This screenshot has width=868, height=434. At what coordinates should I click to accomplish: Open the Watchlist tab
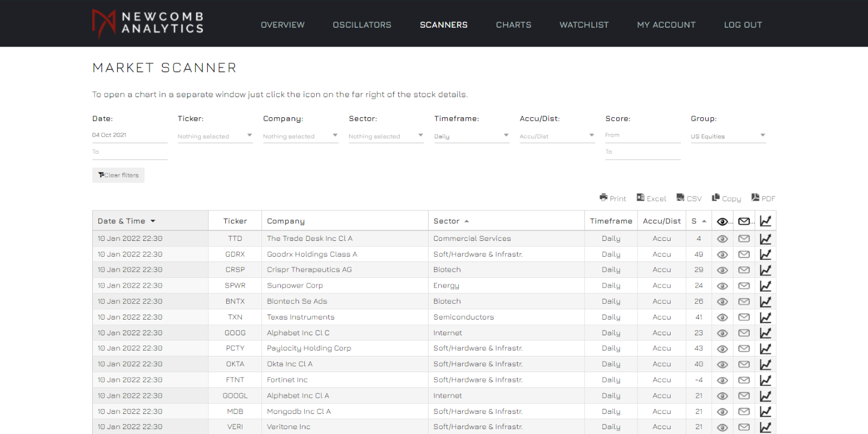pos(584,25)
